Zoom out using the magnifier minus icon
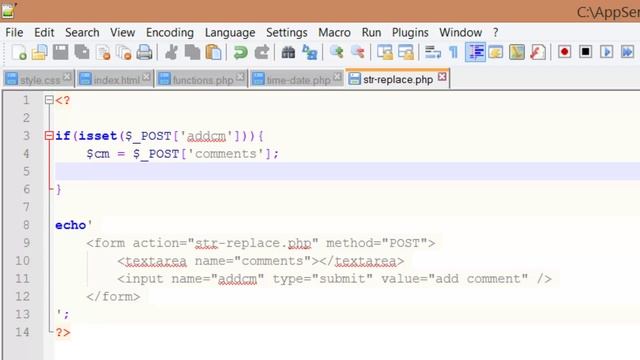This screenshot has height=360, width=640. 358,52
